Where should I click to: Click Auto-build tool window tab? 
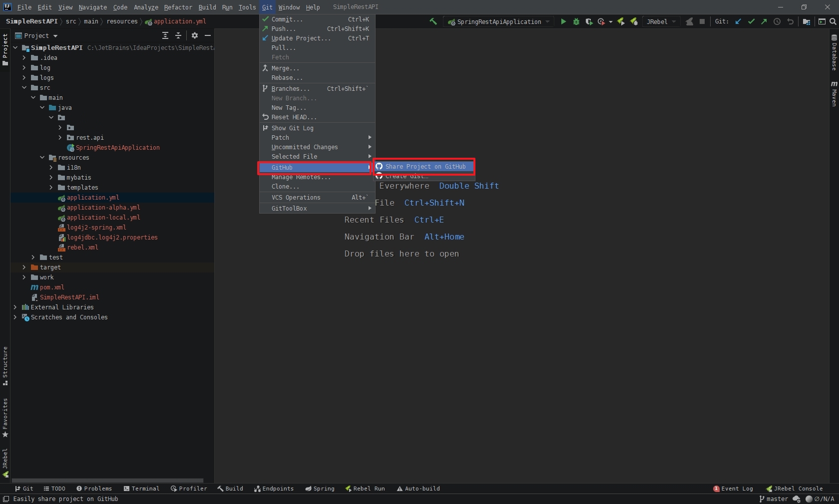418,489
